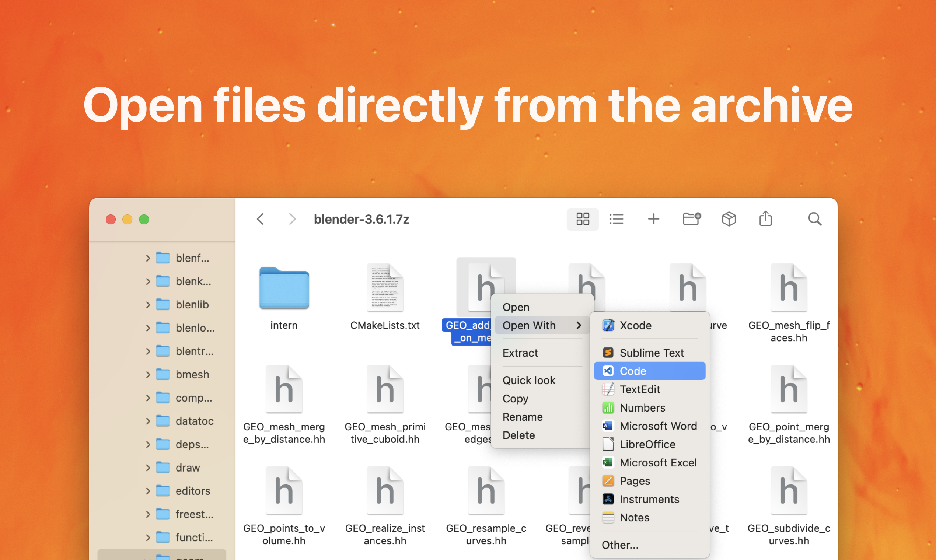Screen dimensions: 936x560
Task: Select CMakeLists.txt file icon
Action: (385, 288)
